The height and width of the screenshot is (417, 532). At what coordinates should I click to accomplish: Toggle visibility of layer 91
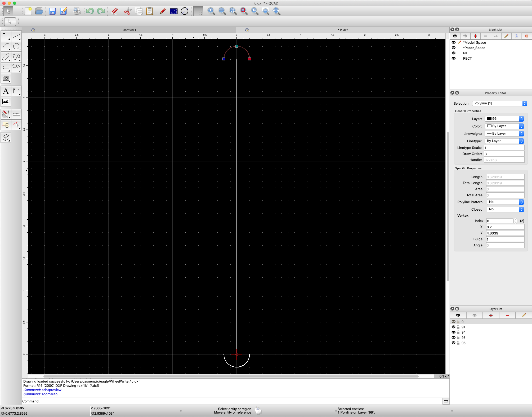point(454,327)
